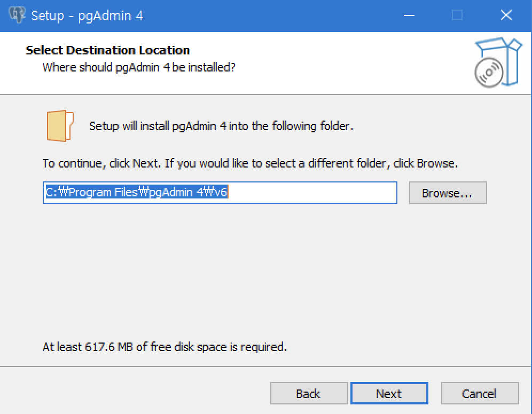Click the installer box-and-disc icon
The height and width of the screenshot is (414, 532).
pyautogui.click(x=498, y=62)
